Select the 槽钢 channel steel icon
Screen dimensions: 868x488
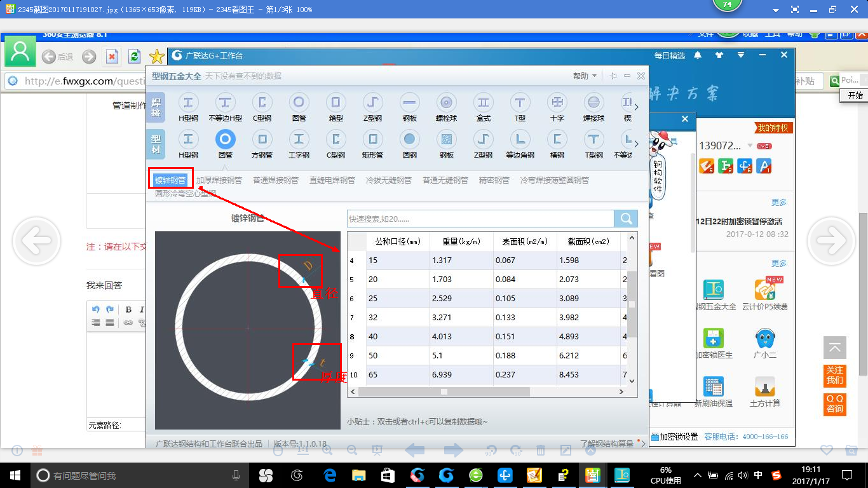click(x=557, y=139)
